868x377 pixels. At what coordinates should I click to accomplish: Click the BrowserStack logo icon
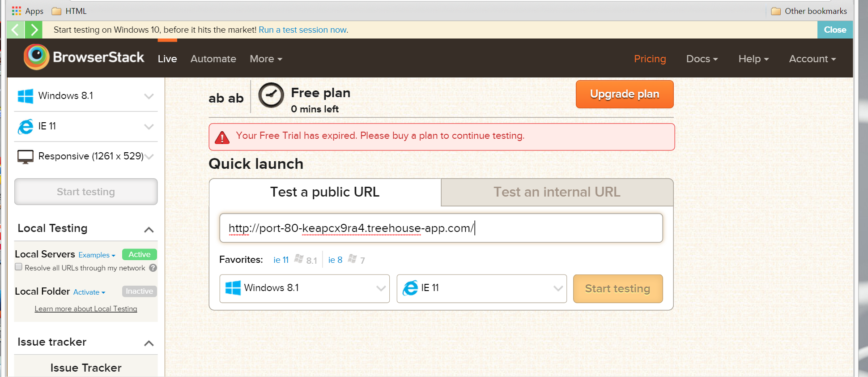[x=36, y=57]
